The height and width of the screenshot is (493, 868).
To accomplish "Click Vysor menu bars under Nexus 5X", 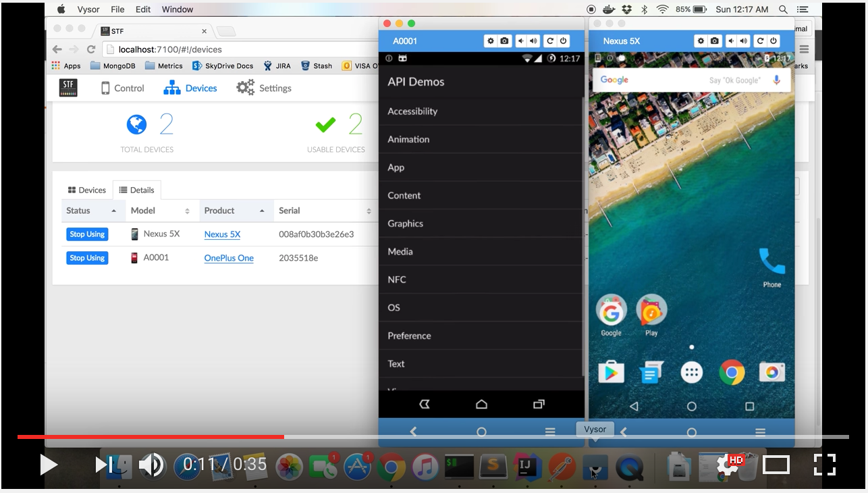I will click(761, 432).
